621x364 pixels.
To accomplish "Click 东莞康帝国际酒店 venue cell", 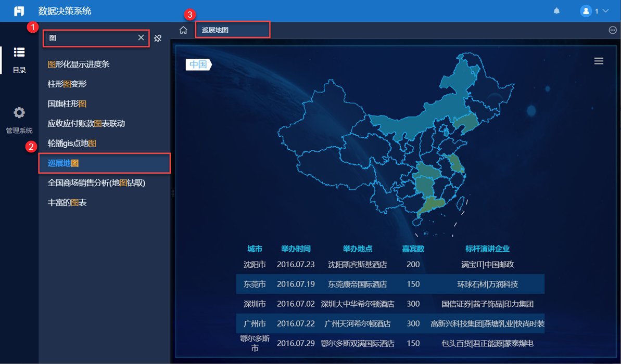I will coord(358,284).
